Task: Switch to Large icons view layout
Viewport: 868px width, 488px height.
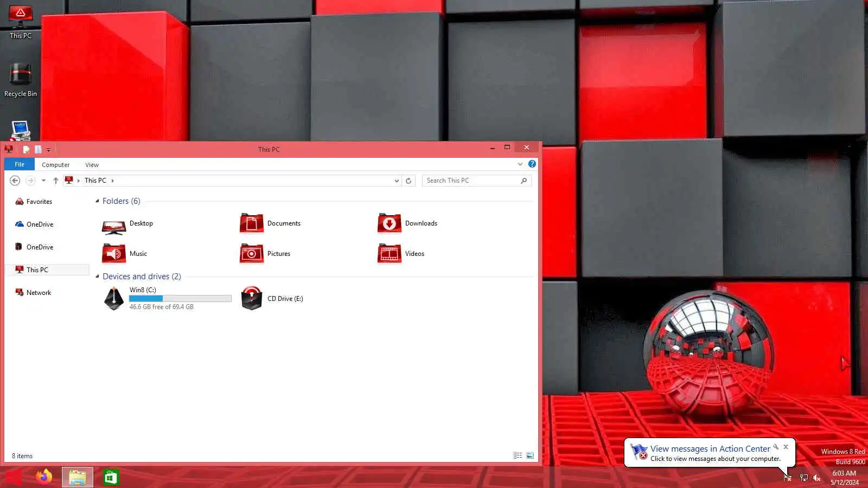Action: pyautogui.click(x=530, y=455)
